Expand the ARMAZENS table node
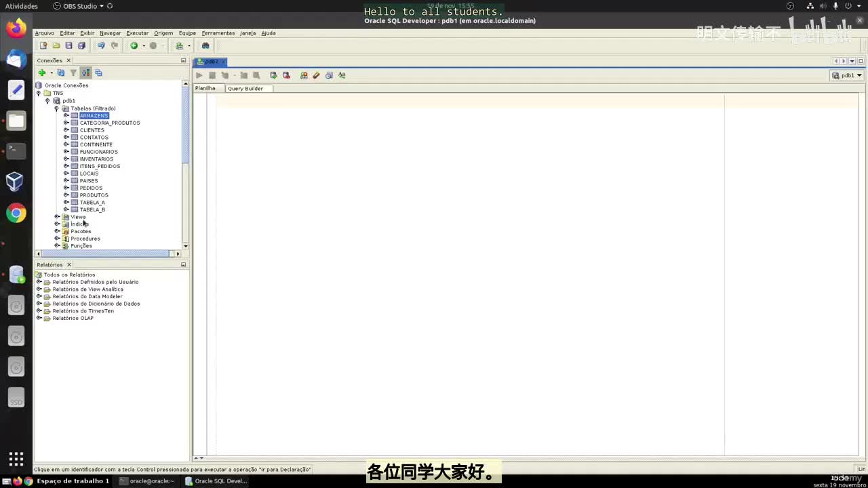Screen dimensions: 868x488 coord(66,116)
